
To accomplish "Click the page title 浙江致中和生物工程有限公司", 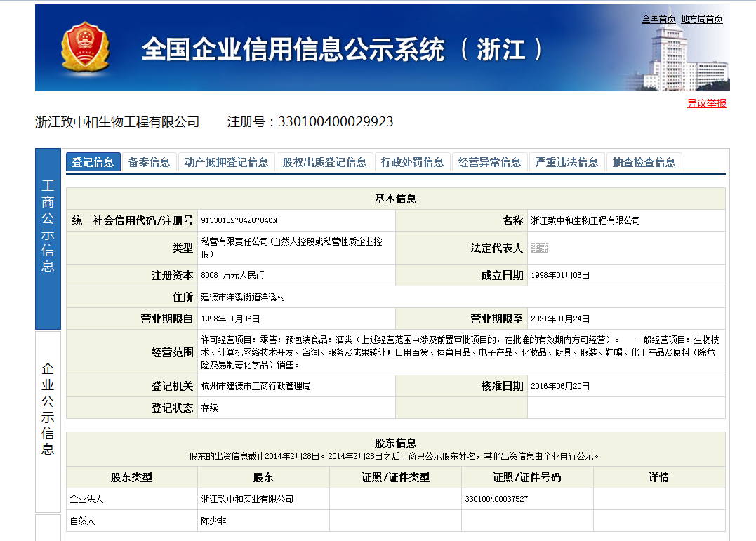I will click(x=117, y=122).
